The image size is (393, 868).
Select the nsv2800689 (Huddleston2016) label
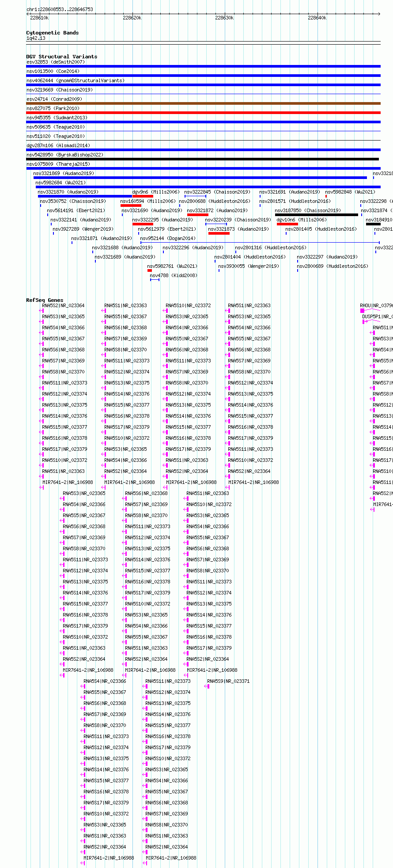(x=333, y=266)
